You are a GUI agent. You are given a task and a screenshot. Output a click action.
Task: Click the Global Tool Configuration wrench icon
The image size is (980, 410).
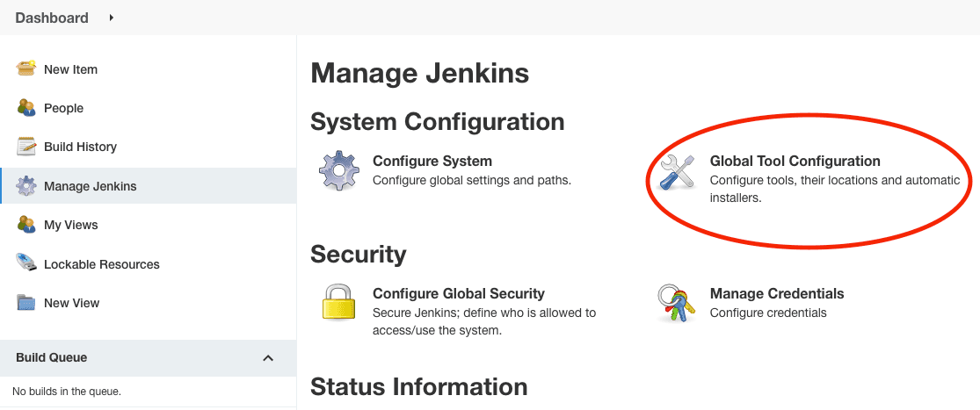pos(678,172)
